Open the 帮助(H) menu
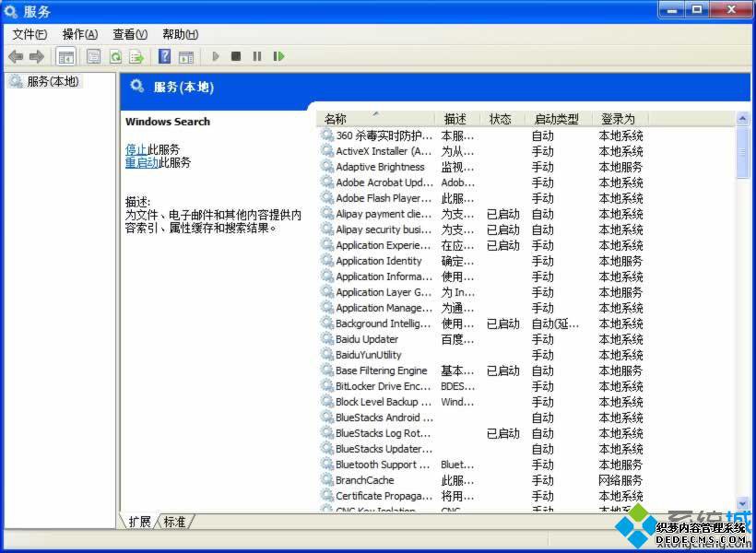Viewport: 756px width, 553px height. (181, 34)
